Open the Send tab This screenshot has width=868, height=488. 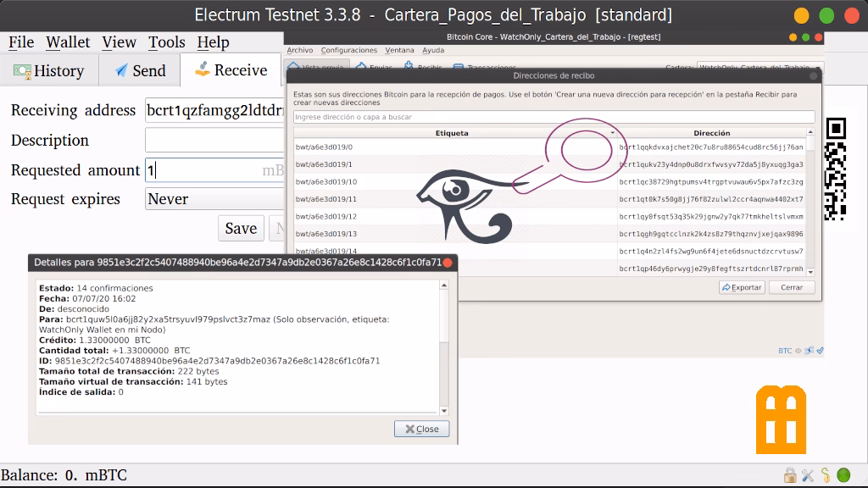140,70
